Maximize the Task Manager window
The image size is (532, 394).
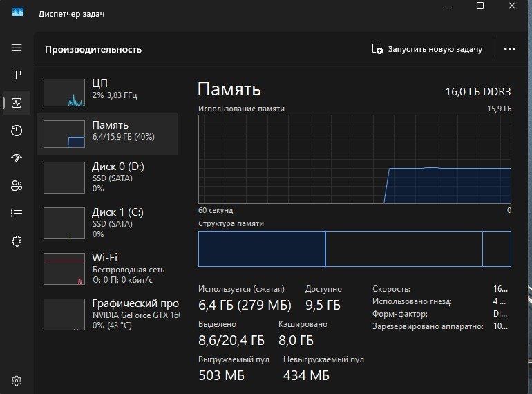[480, 6]
